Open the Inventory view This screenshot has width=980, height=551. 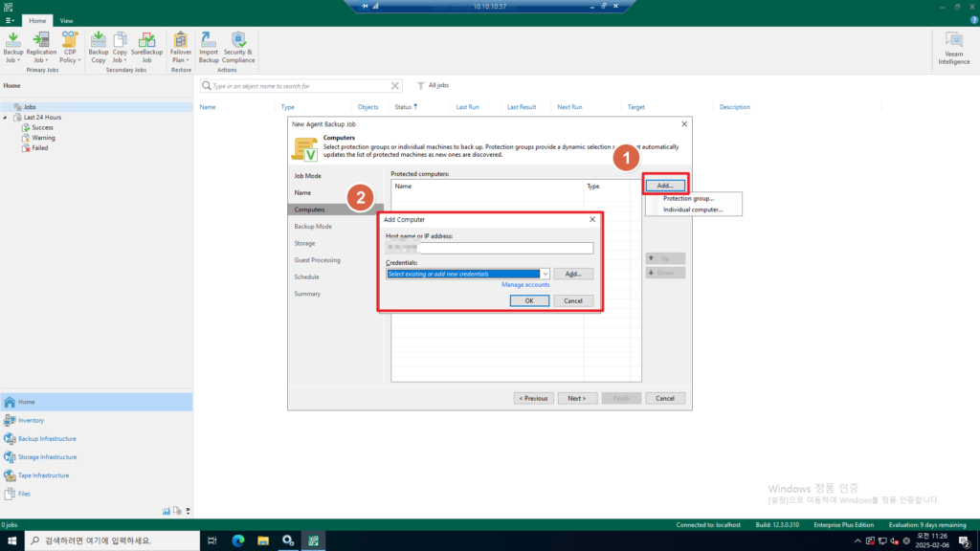point(97,421)
